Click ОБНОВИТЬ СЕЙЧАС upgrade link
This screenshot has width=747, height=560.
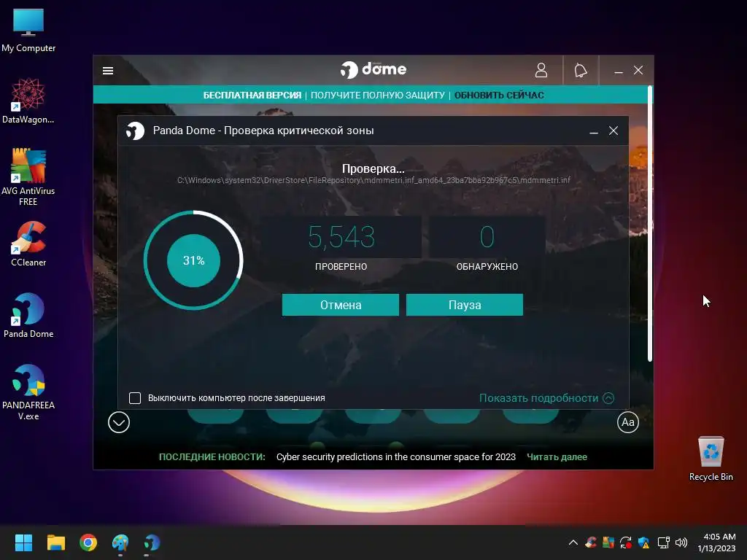pyautogui.click(x=499, y=96)
